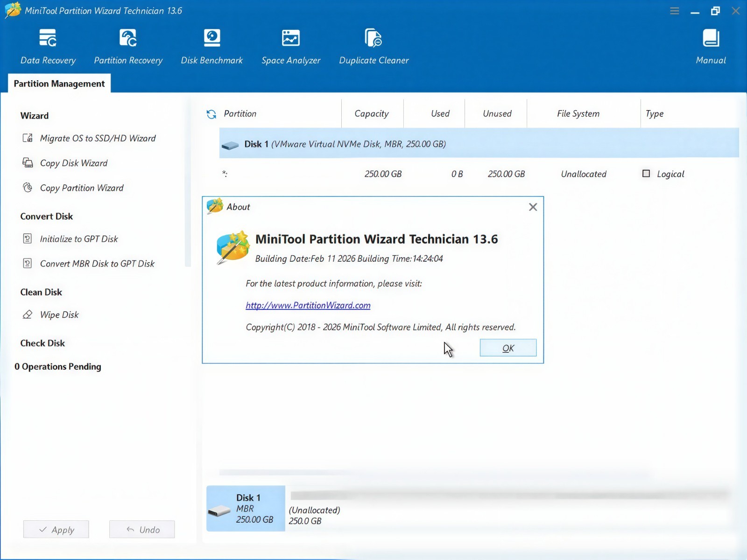
Task: Toggle the Logical type checkbox square
Action: (646, 174)
